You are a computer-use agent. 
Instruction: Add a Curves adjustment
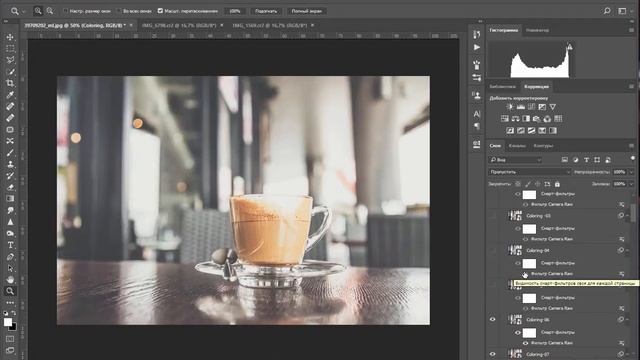point(531,107)
